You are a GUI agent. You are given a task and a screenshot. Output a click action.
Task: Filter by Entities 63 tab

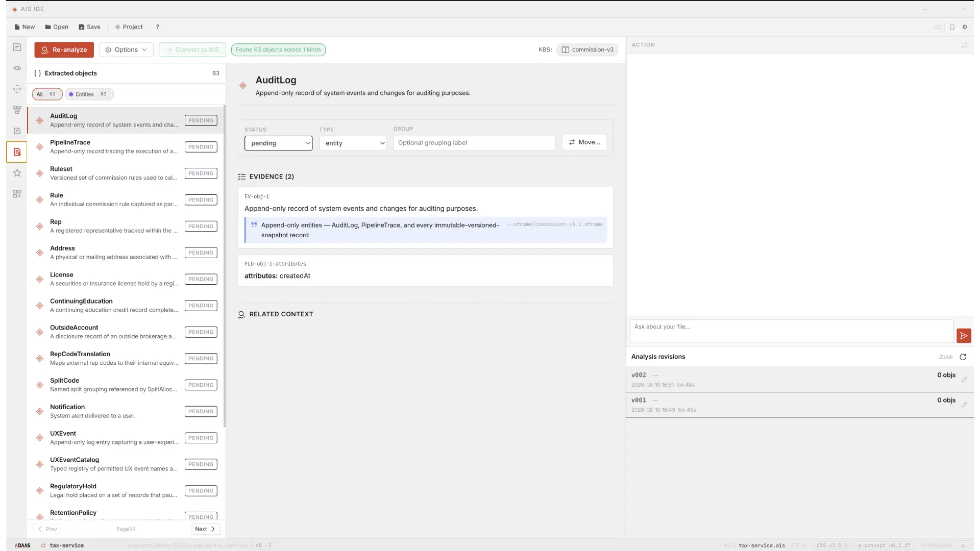(89, 94)
